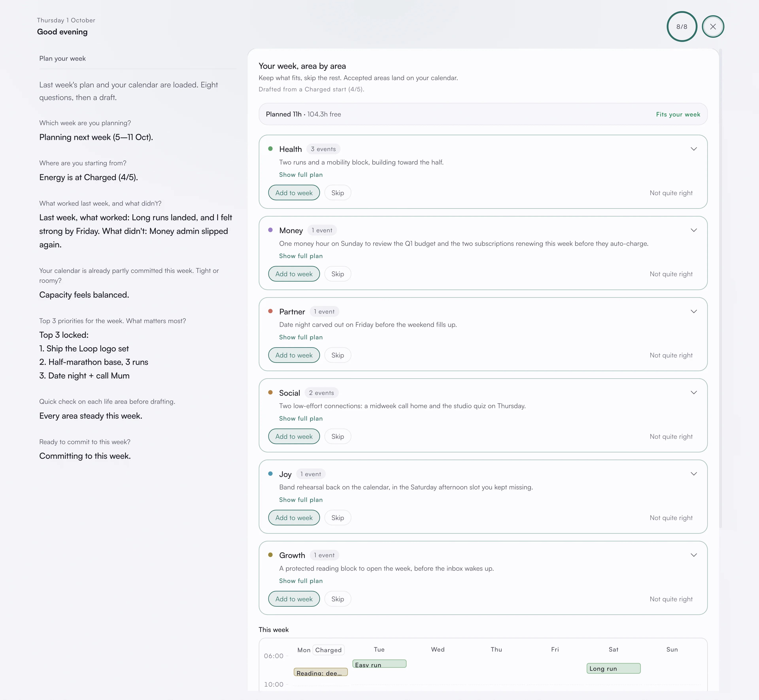Expand the Partner area chevron
This screenshot has height=700, width=759.
tap(694, 311)
